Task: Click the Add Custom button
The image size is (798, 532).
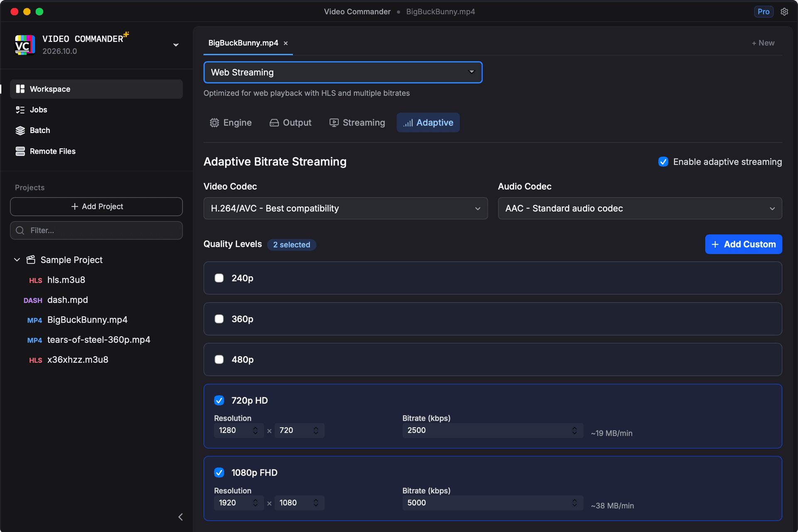Action: (x=744, y=244)
